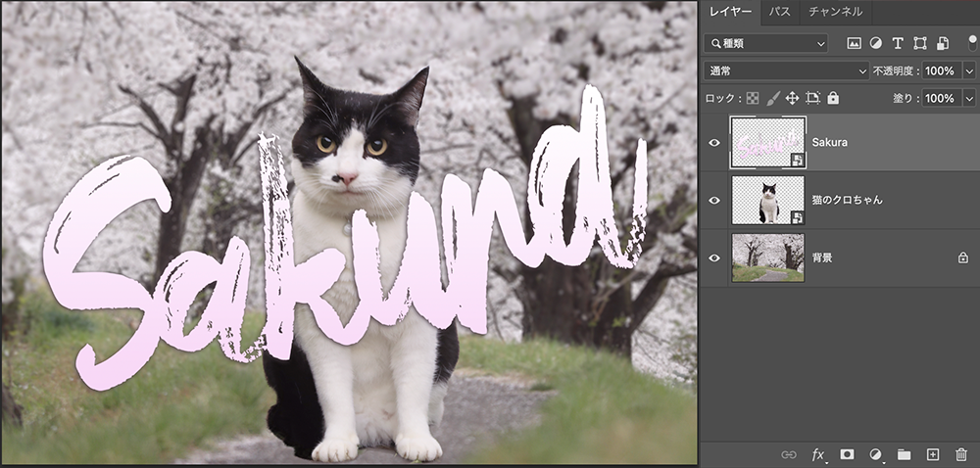Click the 塗り label

[906, 99]
